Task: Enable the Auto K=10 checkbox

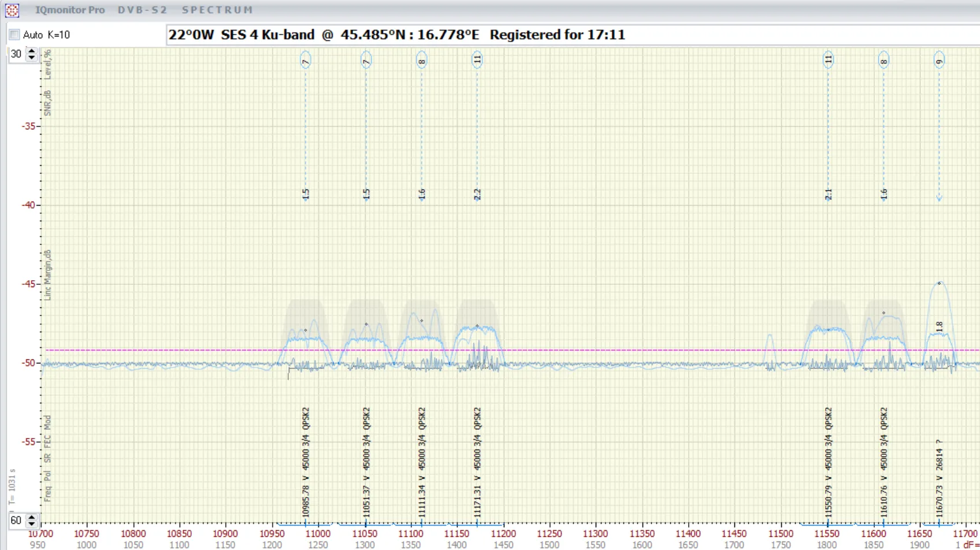Action: click(14, 35)
